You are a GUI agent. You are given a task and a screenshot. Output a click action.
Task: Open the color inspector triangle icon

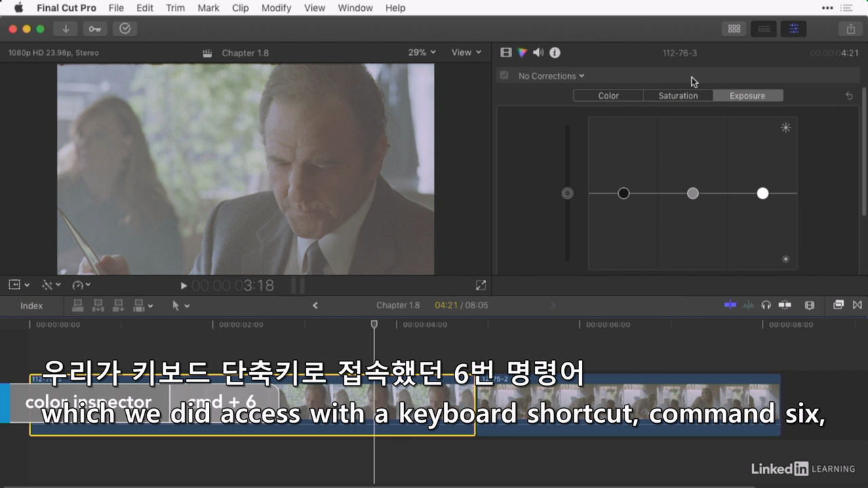522,52
